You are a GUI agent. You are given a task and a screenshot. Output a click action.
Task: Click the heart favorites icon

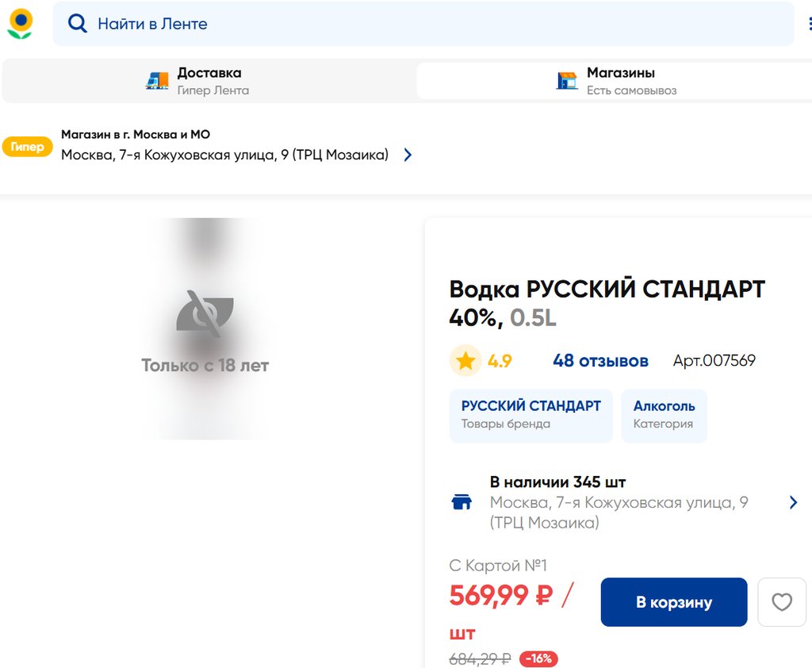tap(782, 602)
